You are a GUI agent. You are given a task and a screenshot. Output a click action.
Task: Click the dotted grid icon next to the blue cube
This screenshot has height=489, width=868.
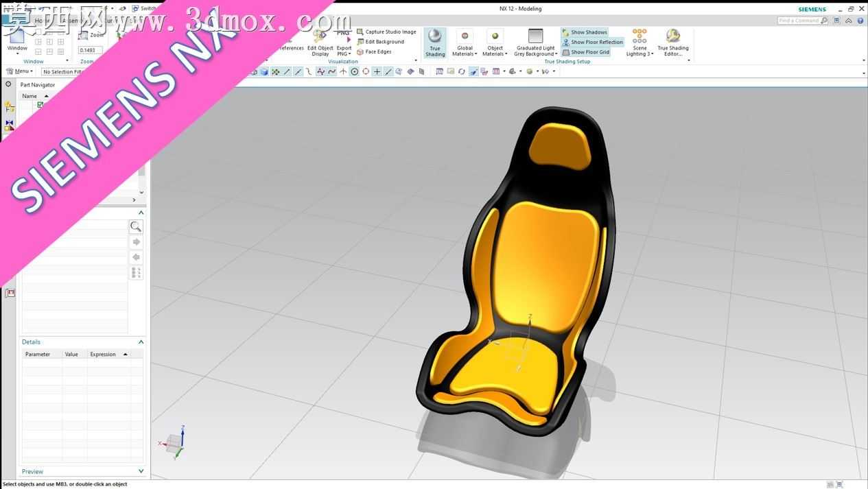(275, 71)
